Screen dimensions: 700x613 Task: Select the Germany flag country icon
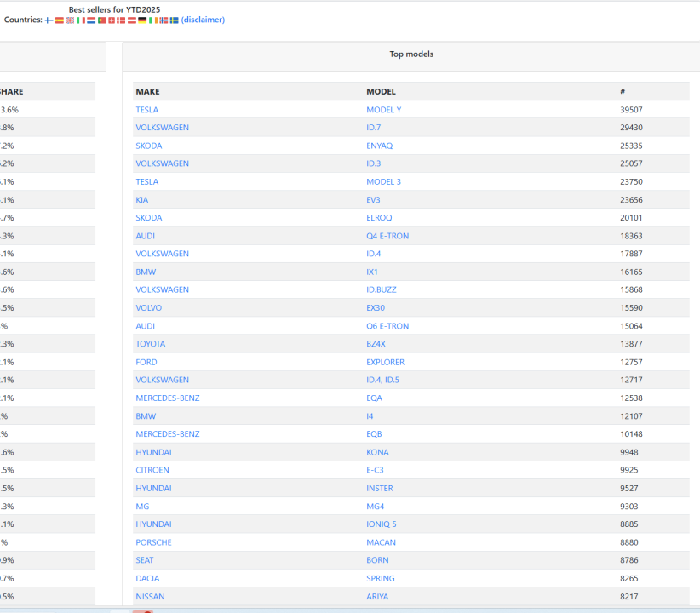coord(141,20)
